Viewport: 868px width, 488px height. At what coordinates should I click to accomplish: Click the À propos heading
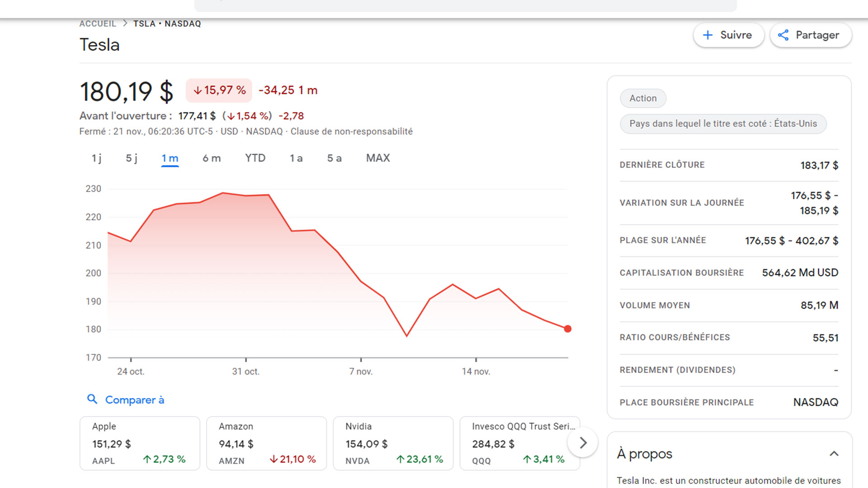coord(645,454)
